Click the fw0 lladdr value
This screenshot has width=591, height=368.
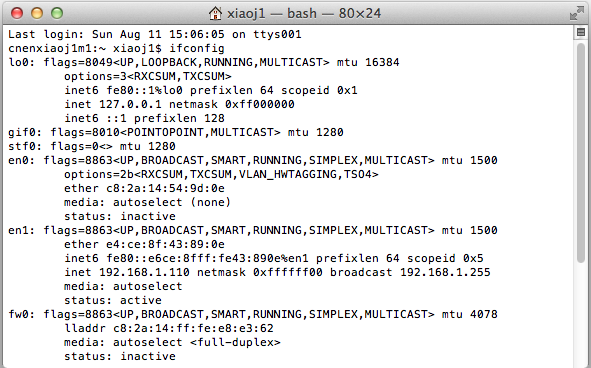click(193, 328)
